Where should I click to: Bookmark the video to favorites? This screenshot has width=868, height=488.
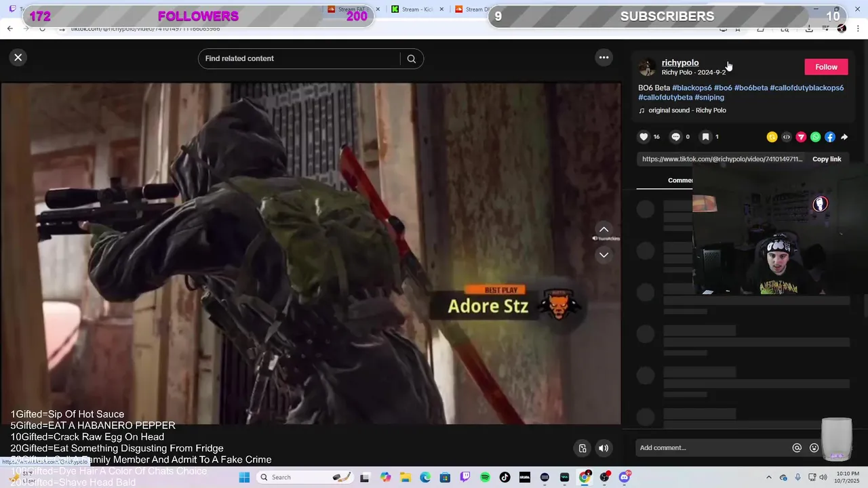[705, 137]
